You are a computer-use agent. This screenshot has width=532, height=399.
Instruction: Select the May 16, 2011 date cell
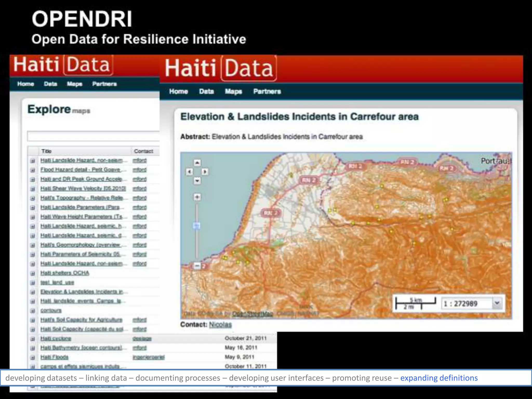pyautogui.click(x=241, y=348)
